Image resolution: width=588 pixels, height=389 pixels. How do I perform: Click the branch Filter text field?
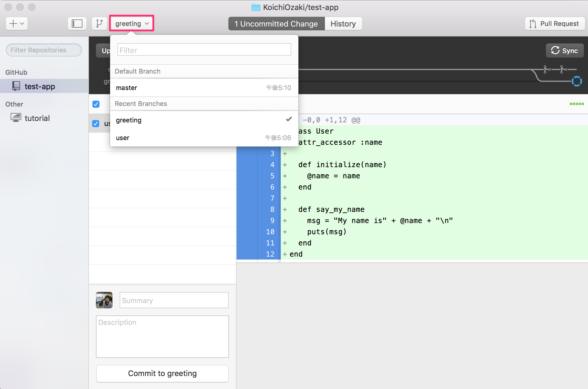click(x=204, y=50)
